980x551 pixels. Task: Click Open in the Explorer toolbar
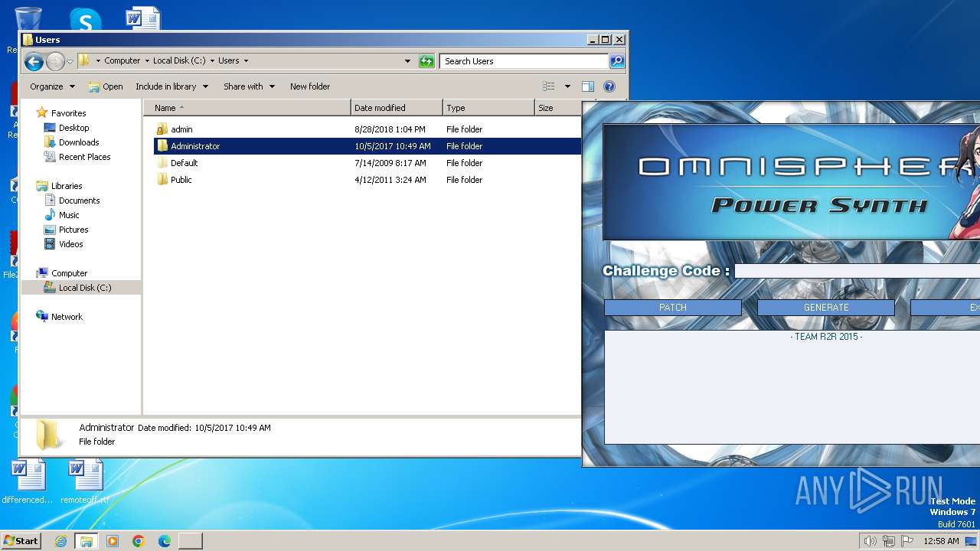tap(106, 86)
